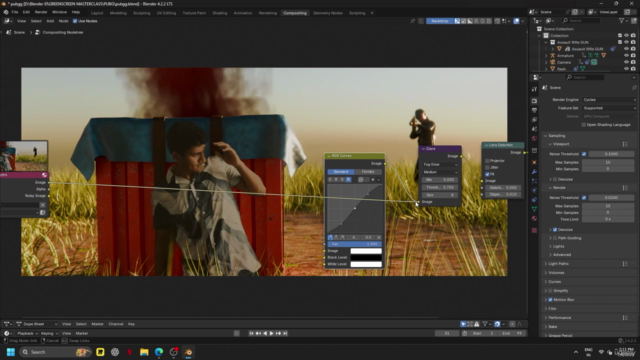Image resolution: width=640 pixels, height=360 pixels.
Task: Open Microsoft Edge from the taskbar
Action: tap(159, 352)
